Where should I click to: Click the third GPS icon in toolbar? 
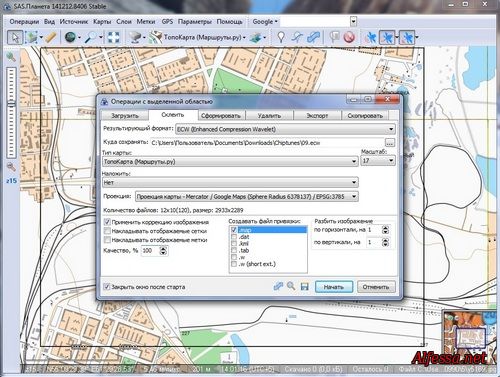[407, 37]
